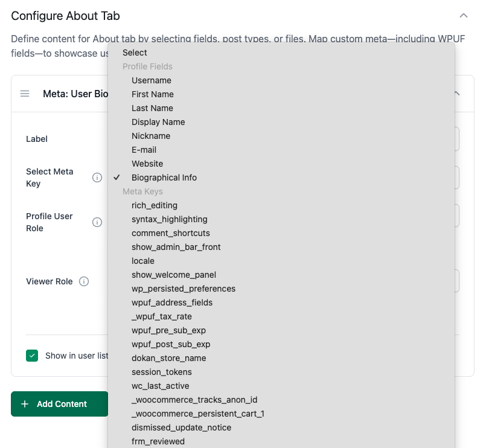Click the drag handle beside Meta: User Bio

pos(25,94)
